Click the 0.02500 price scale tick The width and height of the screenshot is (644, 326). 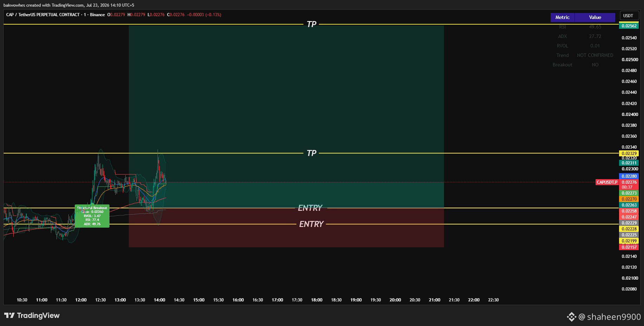630,60
